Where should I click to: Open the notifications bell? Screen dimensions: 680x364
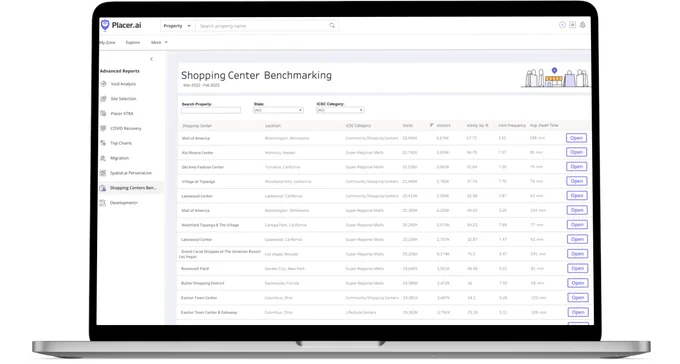pyautogui.click(x=583, y=25)
